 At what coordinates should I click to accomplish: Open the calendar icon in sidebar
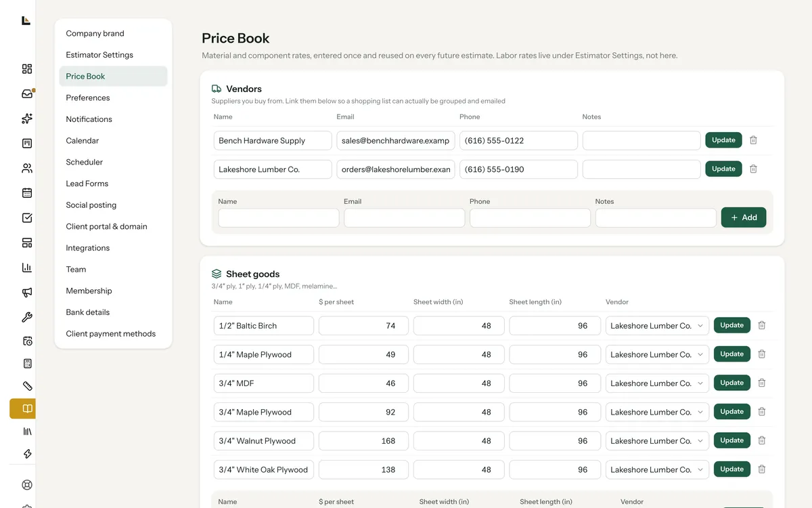point(27,193)
